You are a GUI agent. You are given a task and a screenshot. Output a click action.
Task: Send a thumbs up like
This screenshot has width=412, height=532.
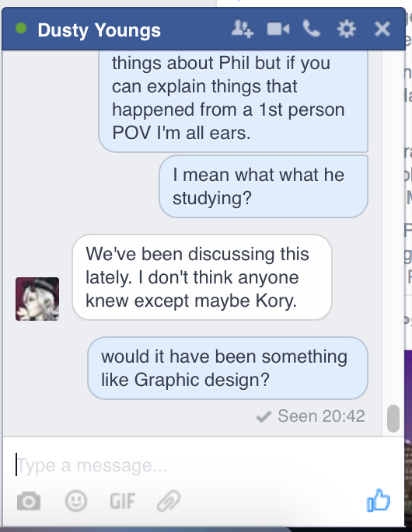(379, 500)
